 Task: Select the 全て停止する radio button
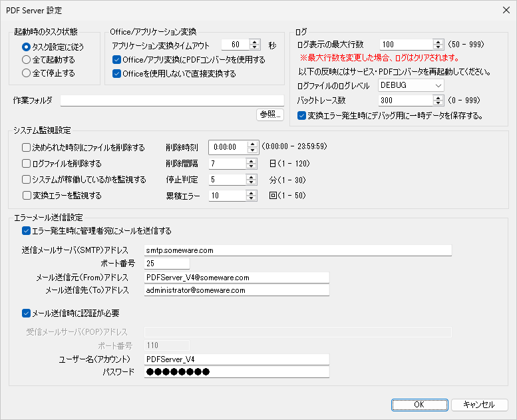[x=26, y=73]
